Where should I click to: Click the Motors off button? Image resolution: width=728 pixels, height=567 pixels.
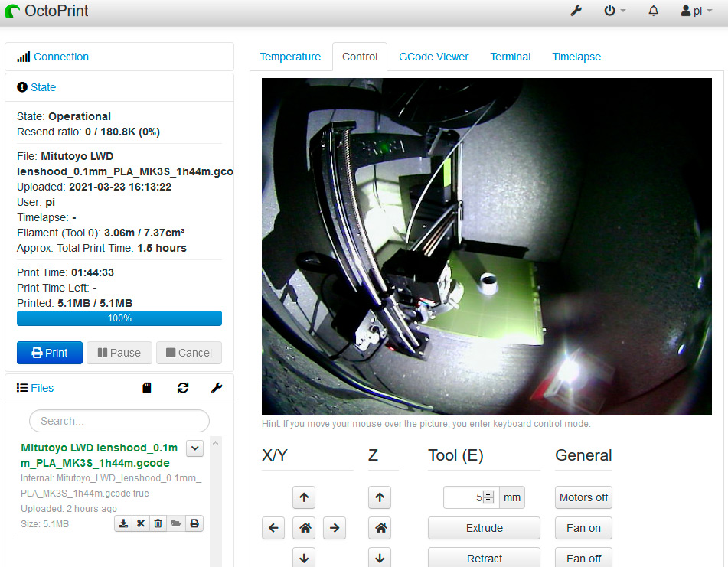click(x=583, y=497)
